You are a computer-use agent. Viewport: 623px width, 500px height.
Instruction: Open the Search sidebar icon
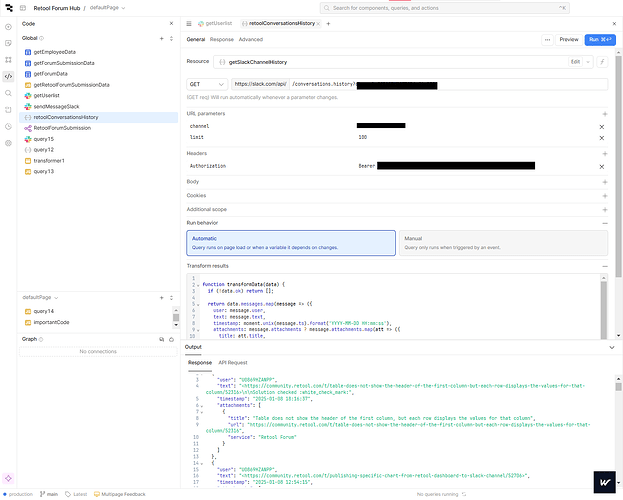click(8, 93)
